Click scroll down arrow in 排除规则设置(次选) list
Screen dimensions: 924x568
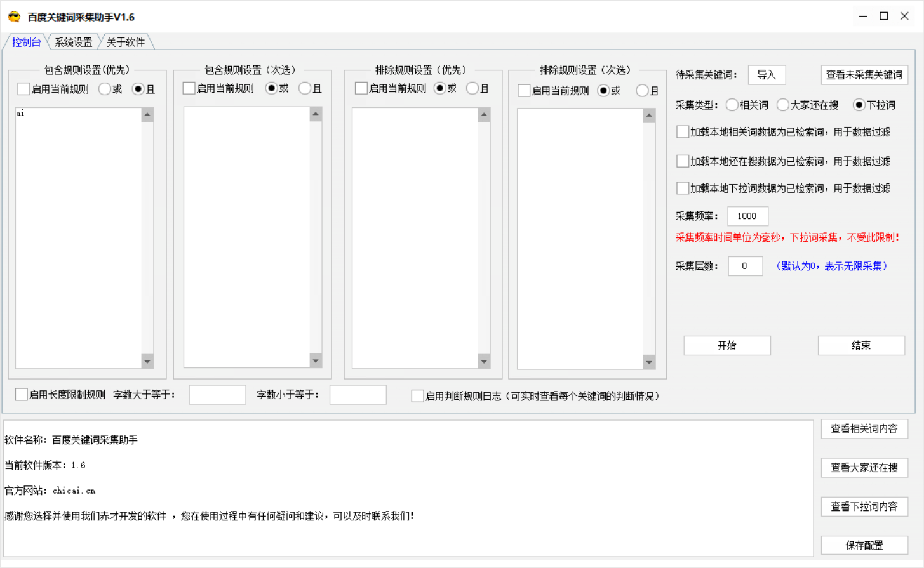(x=649, y=362)
